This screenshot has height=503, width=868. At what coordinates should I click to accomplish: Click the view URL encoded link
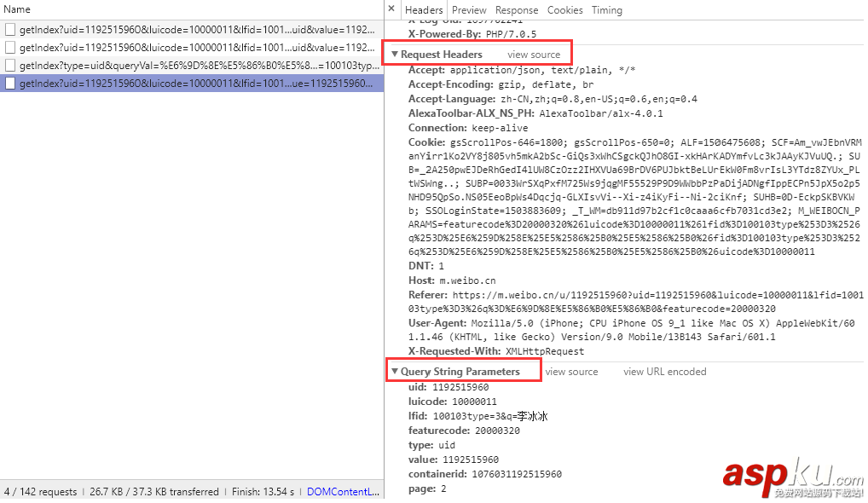tap(665, 372)
